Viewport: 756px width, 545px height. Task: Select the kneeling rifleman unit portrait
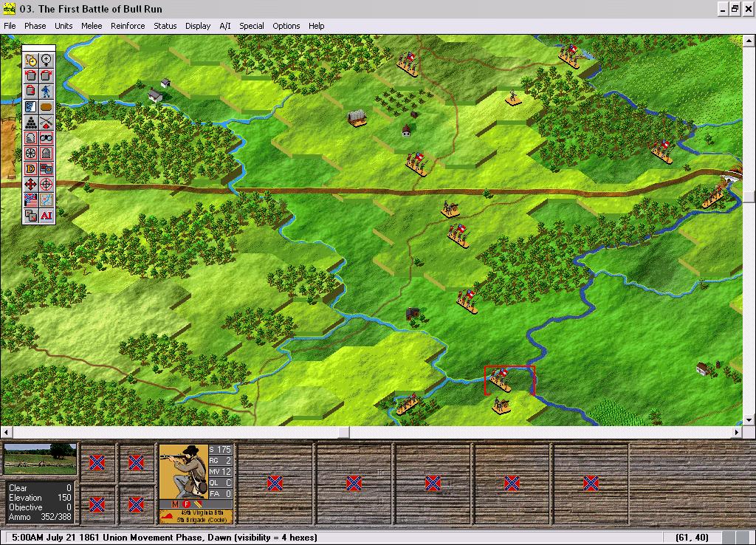tap(184, 472)
